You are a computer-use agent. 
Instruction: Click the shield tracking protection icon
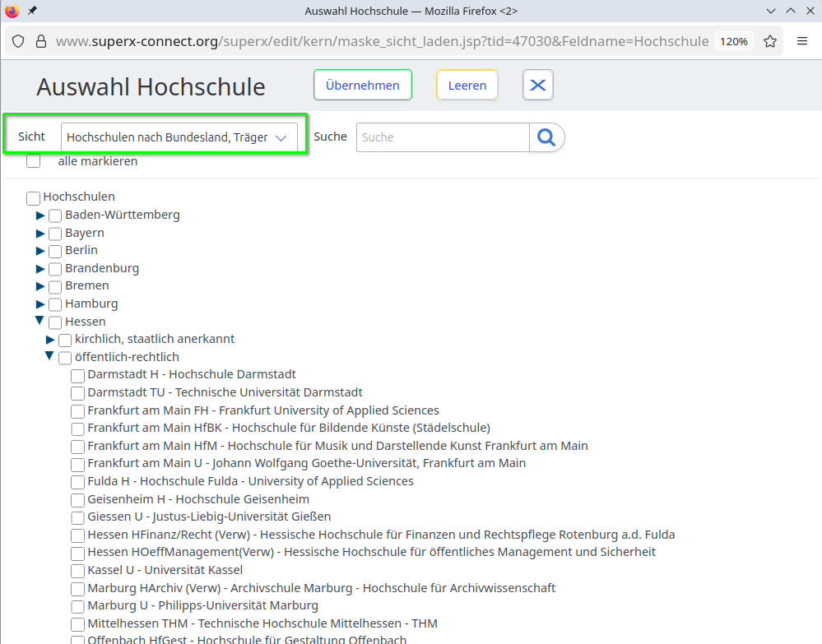(x=18, y=41)
